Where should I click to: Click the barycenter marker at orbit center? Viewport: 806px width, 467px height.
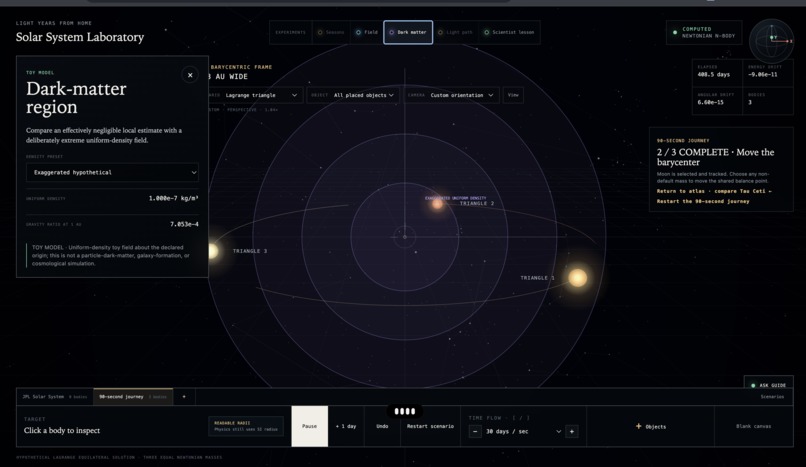point(405,237)
